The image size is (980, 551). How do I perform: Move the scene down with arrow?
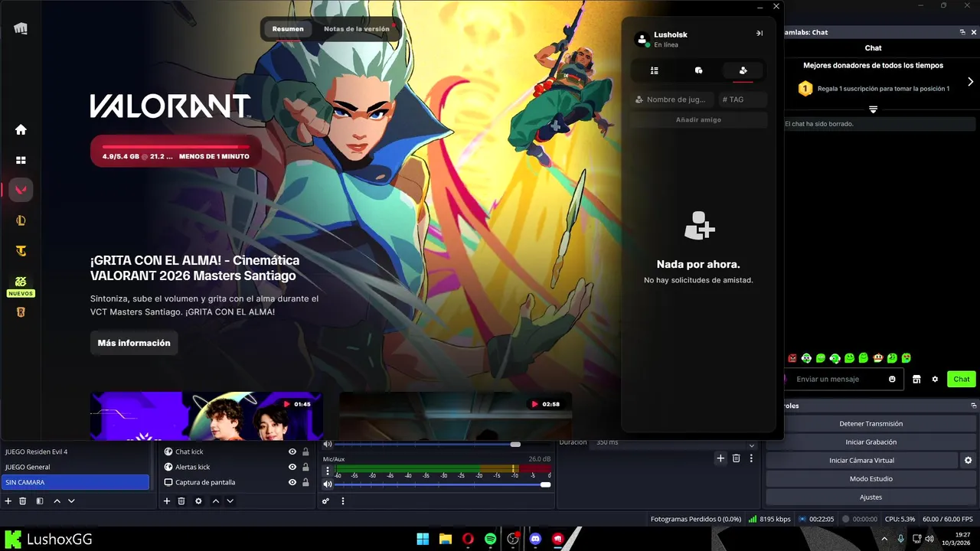pos(71,501)
